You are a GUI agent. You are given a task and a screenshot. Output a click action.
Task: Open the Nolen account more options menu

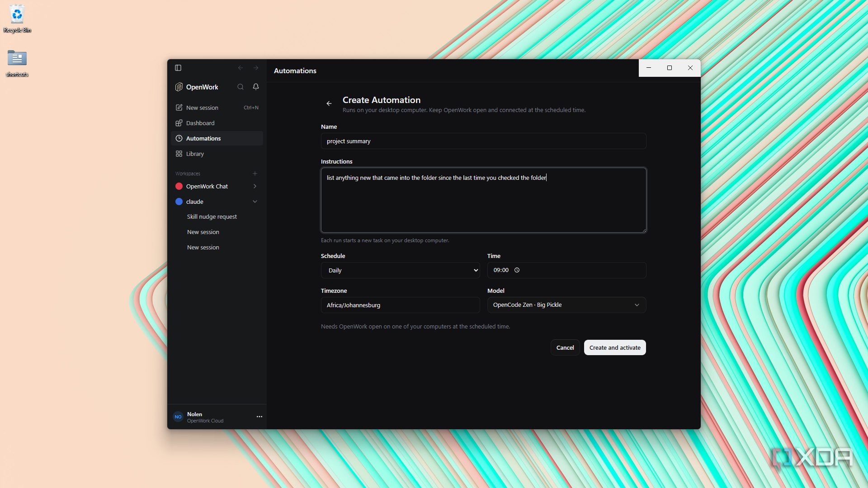(x=259, y=417)
